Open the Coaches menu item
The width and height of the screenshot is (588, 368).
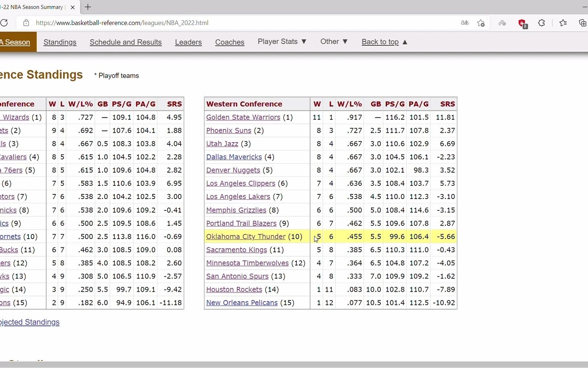pyautogui.click(x=230, y=42)
